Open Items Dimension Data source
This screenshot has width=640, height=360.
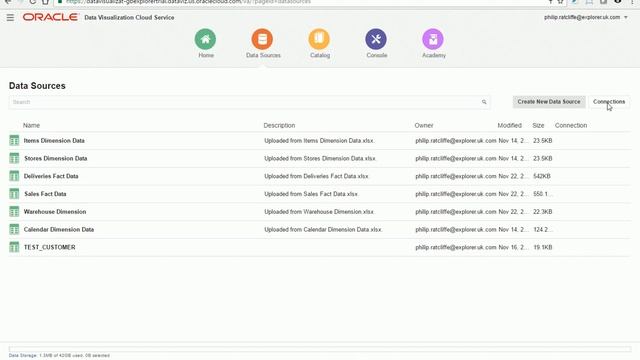[x=54, y=140]
